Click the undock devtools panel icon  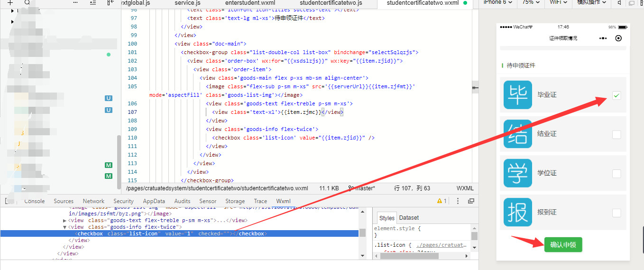(x=471, y=201)
